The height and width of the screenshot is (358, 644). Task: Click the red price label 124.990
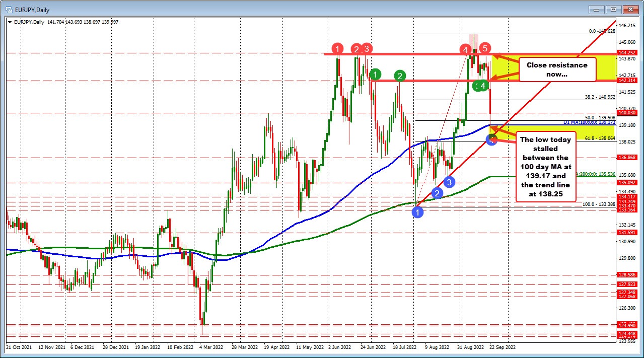tap(626, 325)
